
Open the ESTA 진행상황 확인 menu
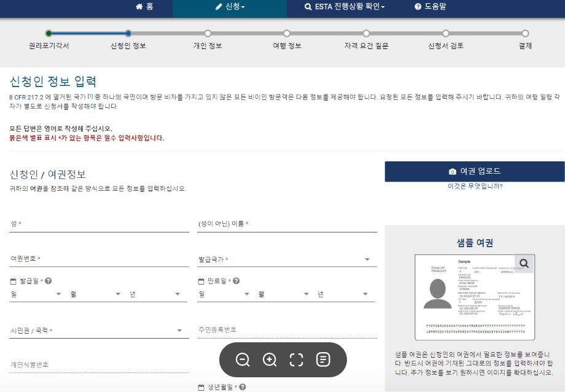(345, 7)
